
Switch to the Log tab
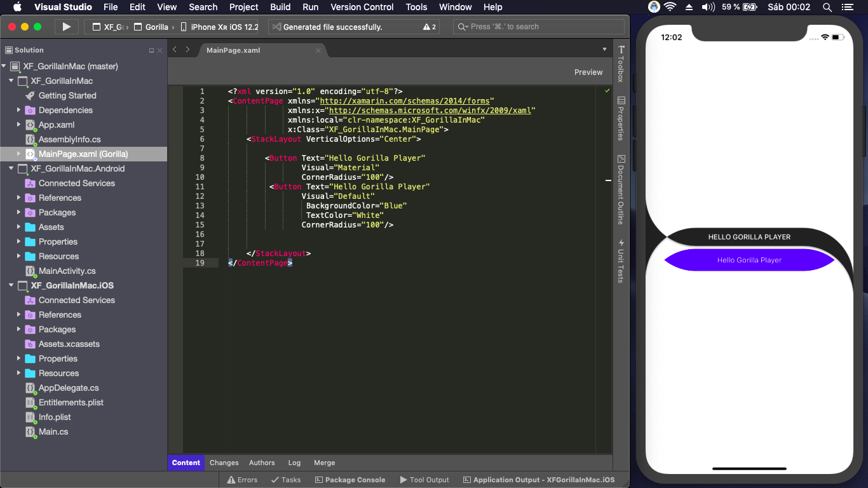(294, 463)
